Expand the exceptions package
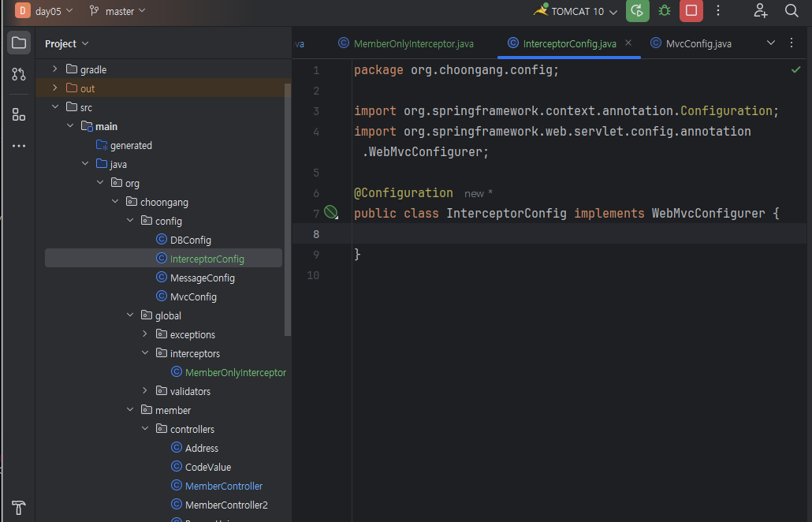The height and width of the screenshot is (522, 812). [x=145, y=334]
